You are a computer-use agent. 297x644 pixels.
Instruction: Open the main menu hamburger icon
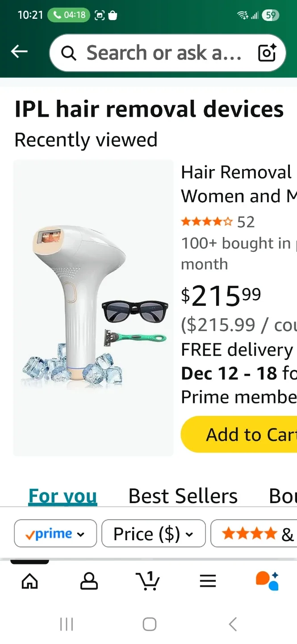[x=207, y=580]
